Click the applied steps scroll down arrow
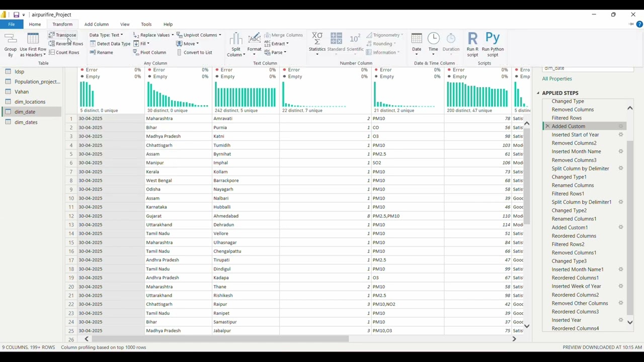 pos(630,322)
